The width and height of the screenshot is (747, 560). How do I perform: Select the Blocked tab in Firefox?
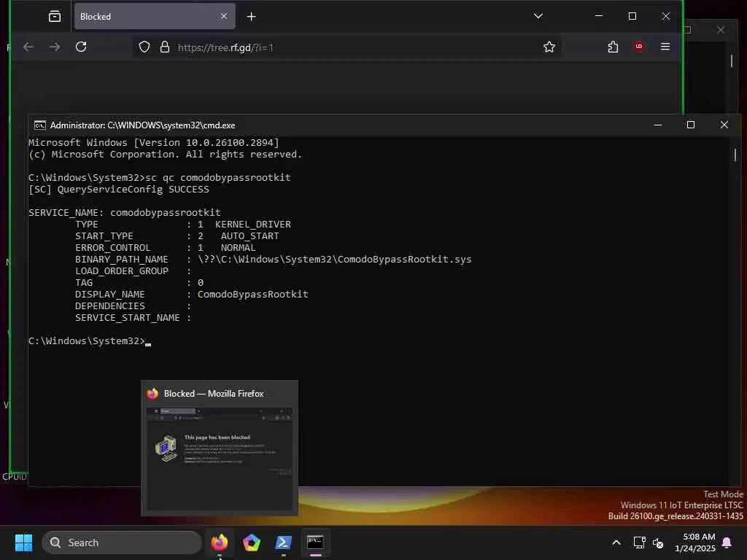click(155, 17)
